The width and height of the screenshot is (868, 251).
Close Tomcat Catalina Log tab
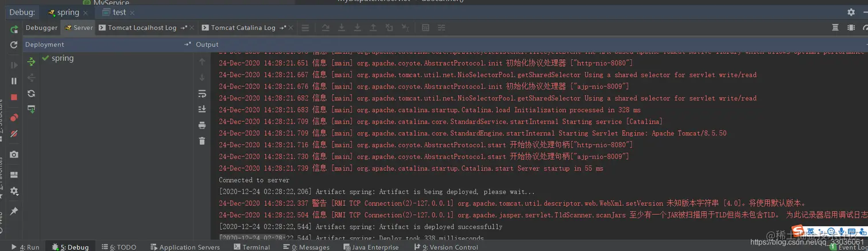coord(292,28)
